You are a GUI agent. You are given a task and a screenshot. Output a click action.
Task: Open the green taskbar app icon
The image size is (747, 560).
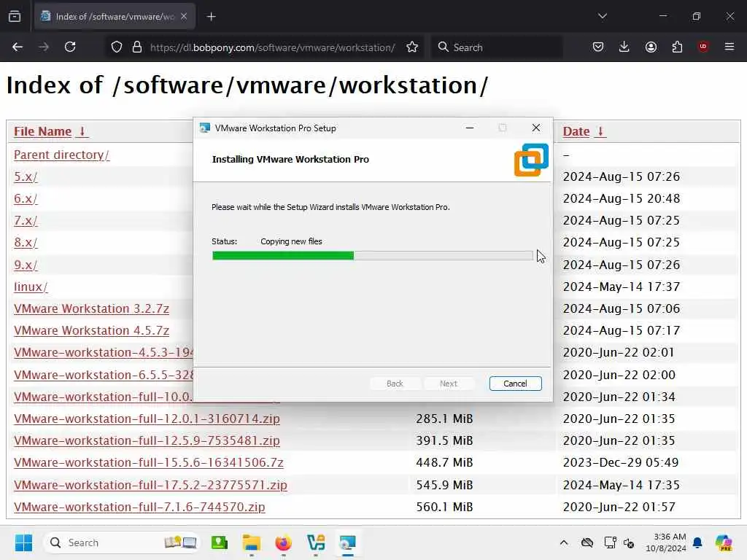220,542
